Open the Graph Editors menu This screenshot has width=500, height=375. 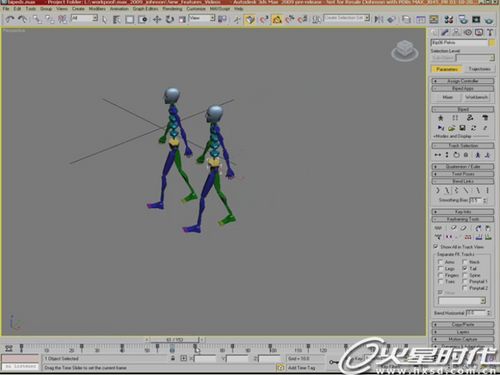coord(145,9)
